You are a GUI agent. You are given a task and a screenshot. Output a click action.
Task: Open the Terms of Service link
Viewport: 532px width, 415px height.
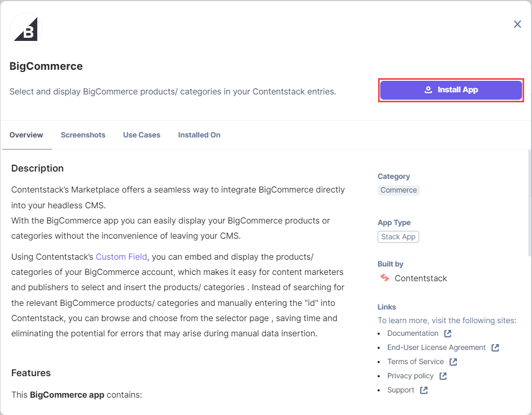point(415,362)
